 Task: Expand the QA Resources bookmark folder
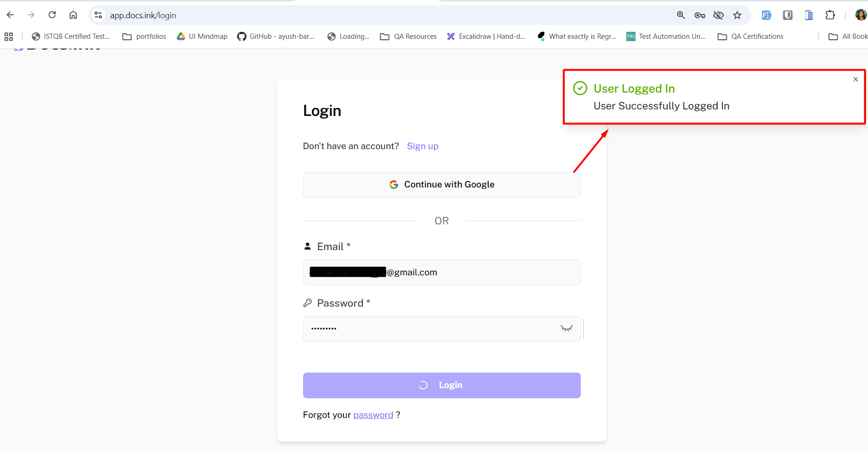coord(408,36)
